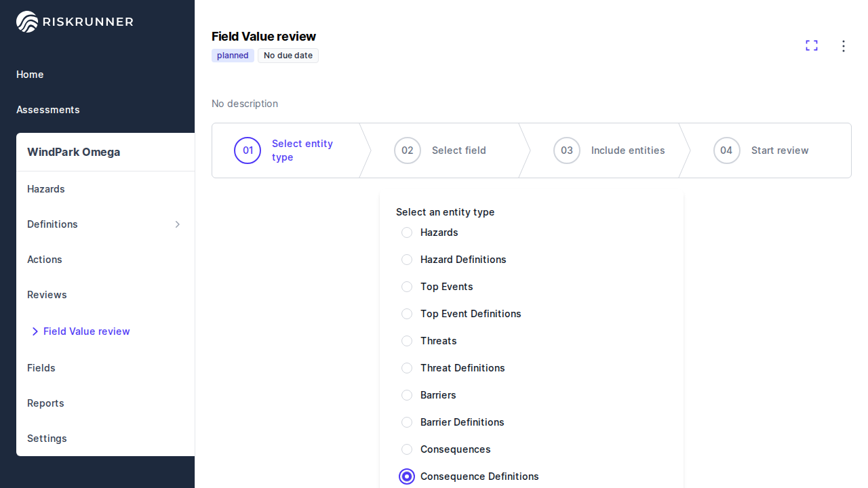Select the Hazards radio button
Screen dimensions: 868x488
click(x=407, y=232)
